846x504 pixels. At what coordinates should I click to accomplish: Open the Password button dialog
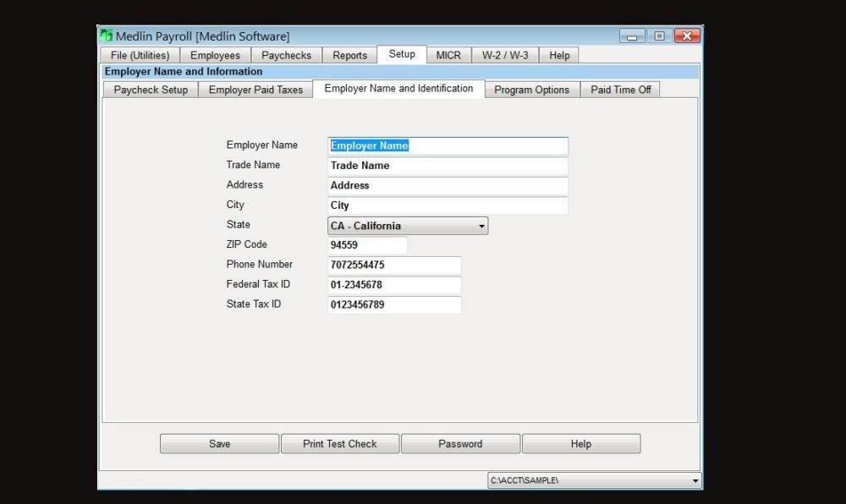[460, 444]
